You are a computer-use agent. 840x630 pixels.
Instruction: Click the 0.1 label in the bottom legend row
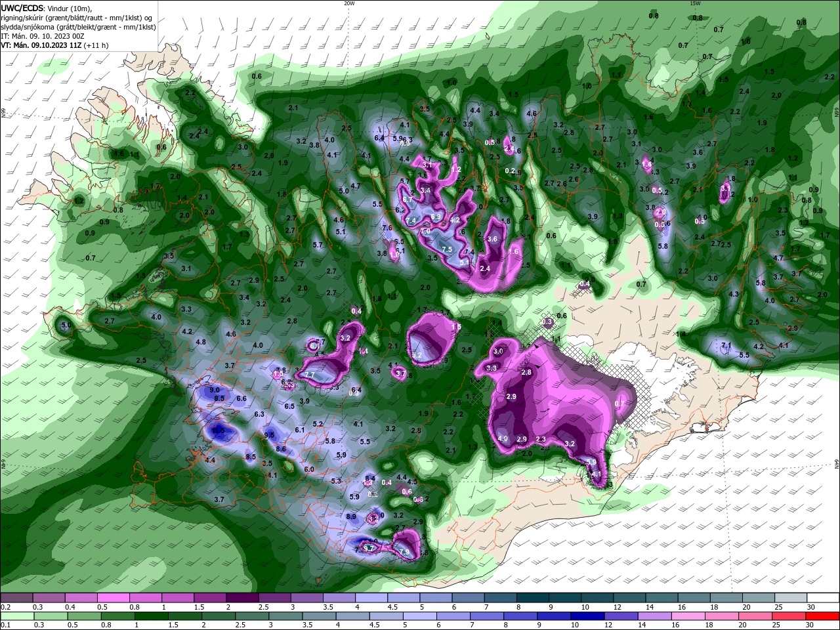coord(5,625)
